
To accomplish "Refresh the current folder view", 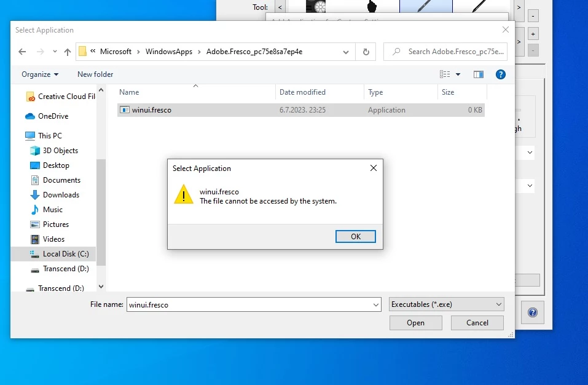I will point(366,52).
